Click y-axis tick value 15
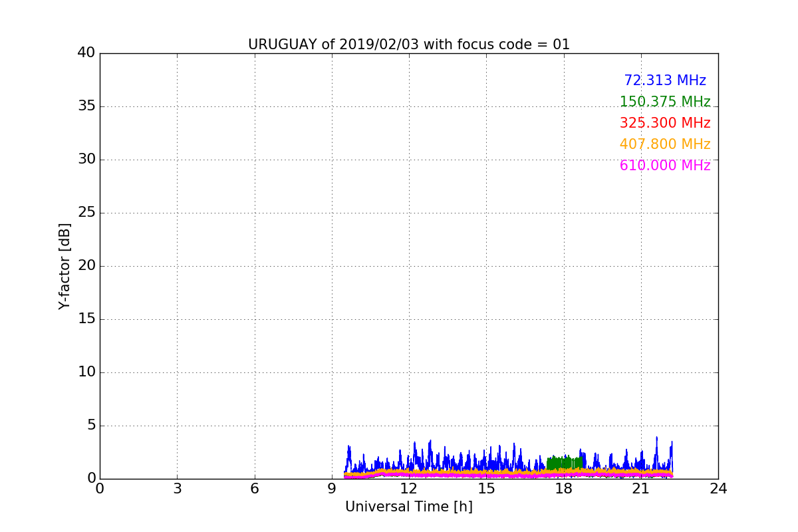 pos(86,319)
